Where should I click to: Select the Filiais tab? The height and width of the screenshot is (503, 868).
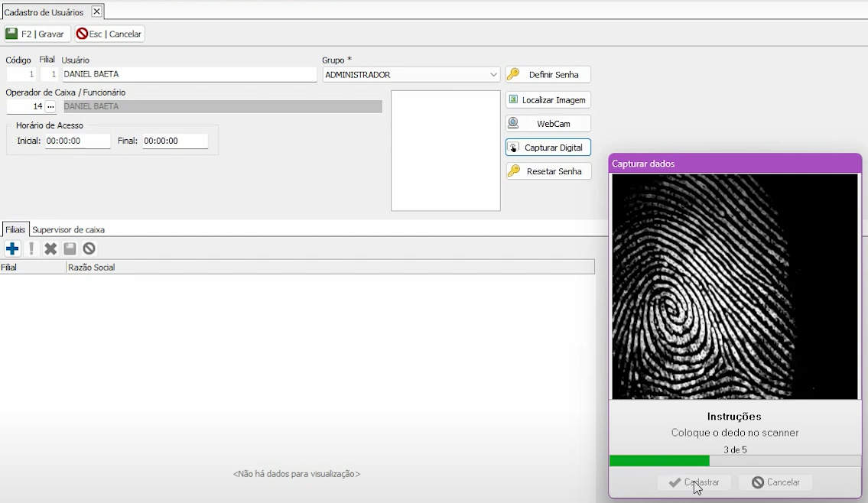[x=15, y=229]
